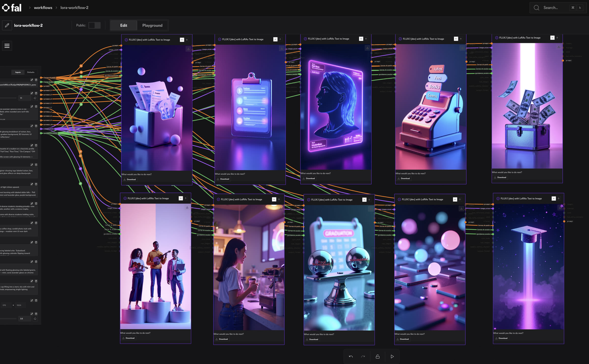Download the graduation cap image
Viewport: 589px width, 364px height.
[x=501, y=338]
